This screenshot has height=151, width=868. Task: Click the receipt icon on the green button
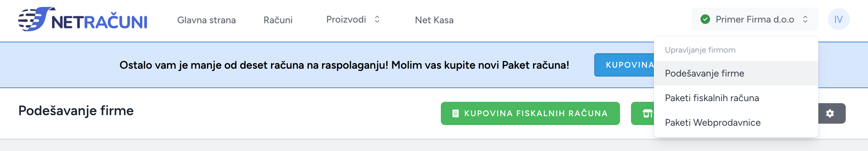point(455,113)
